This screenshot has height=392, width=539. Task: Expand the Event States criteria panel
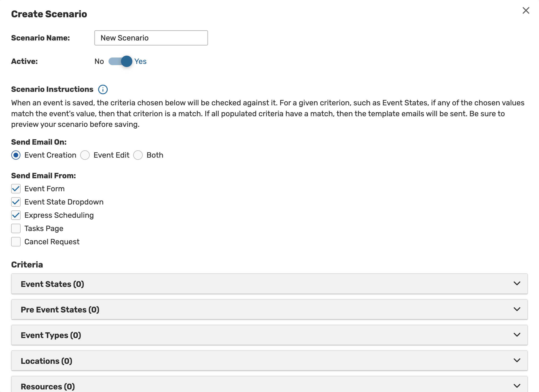269,284
